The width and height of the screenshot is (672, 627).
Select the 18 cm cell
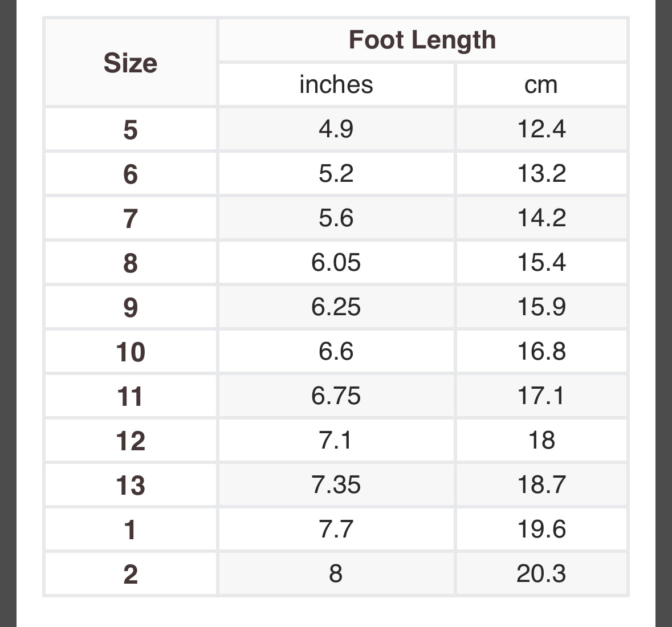(x=541, y=441)
